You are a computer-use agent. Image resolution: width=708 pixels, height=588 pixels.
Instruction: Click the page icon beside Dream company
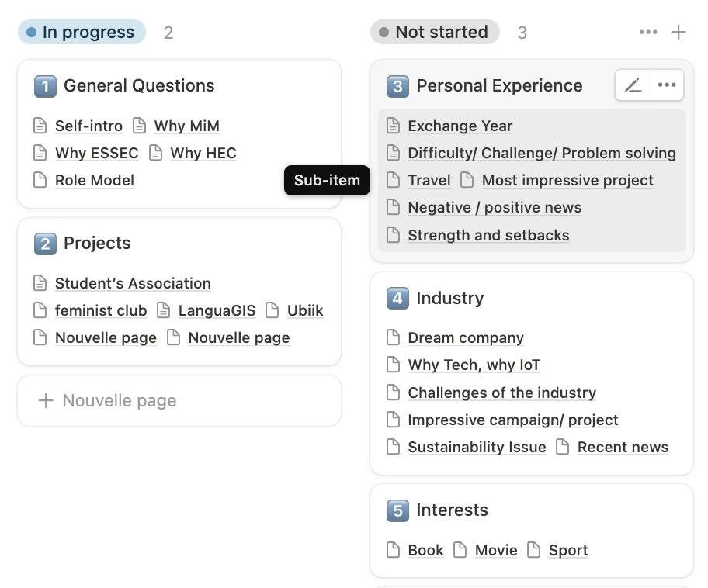click(x=394, y=337)
